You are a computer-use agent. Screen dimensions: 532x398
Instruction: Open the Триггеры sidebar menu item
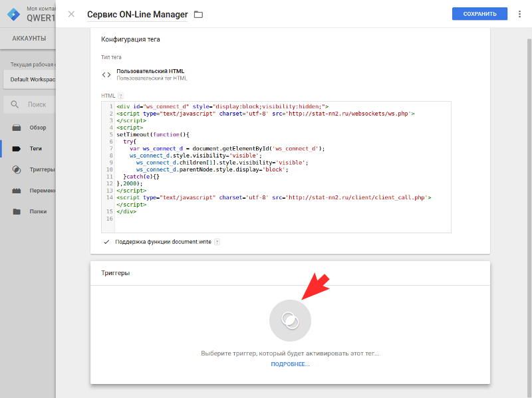pos(42,169)
